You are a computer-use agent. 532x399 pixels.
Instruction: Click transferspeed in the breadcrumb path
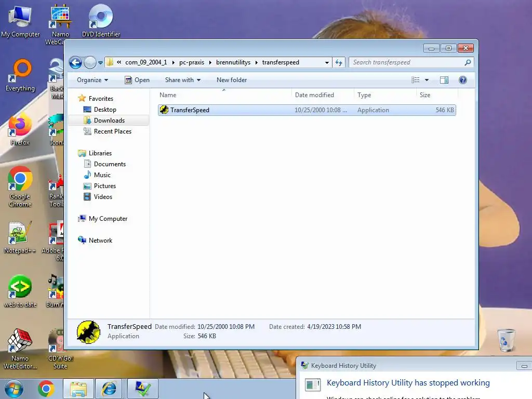[281, 62]
